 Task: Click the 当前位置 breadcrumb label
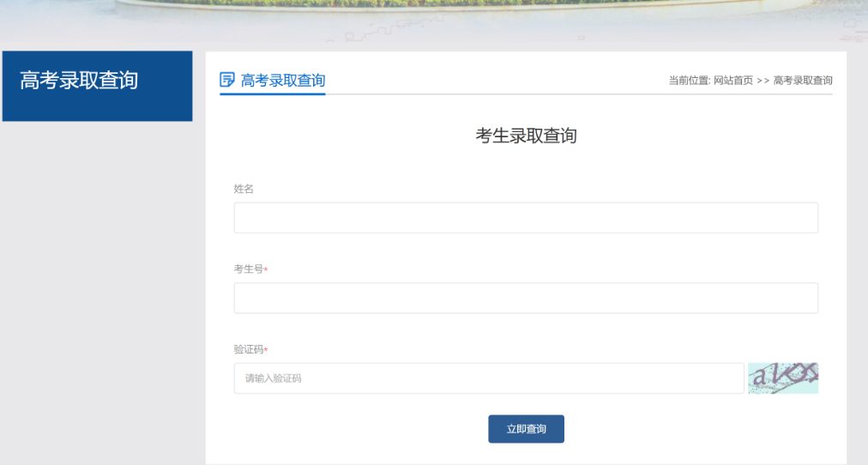coord(689,81)
